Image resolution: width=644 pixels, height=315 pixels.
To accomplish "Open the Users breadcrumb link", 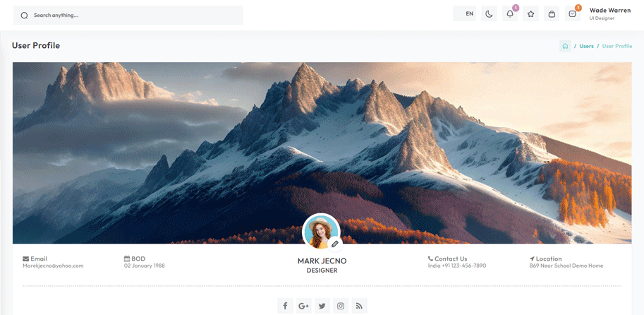I will (x=586, y=46).
